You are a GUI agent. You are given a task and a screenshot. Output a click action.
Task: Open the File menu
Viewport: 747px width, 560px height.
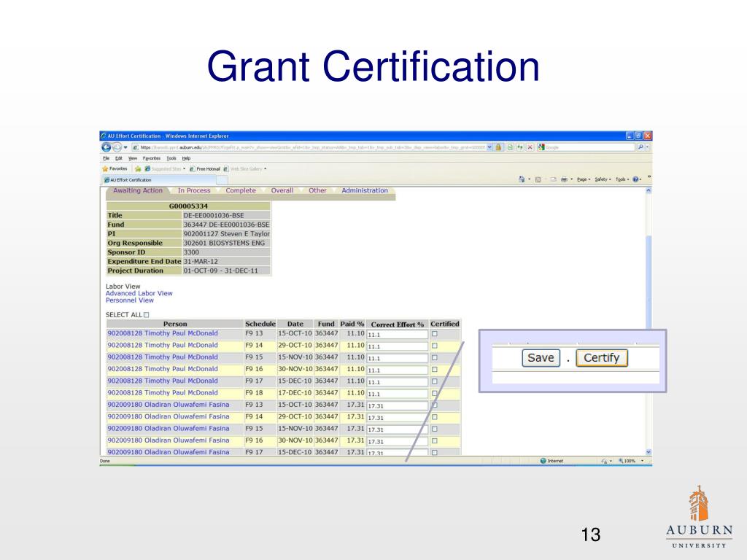click(x=106, y=158)
